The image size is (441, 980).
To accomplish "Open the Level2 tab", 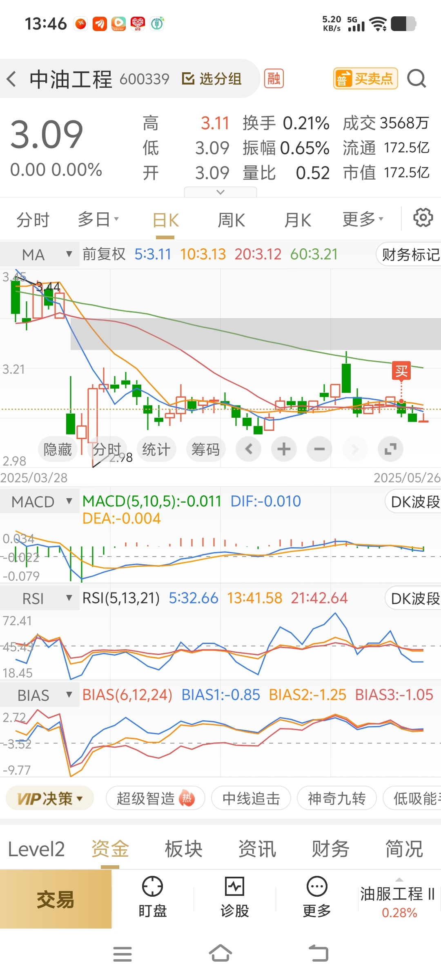I will tap(36, 849).
